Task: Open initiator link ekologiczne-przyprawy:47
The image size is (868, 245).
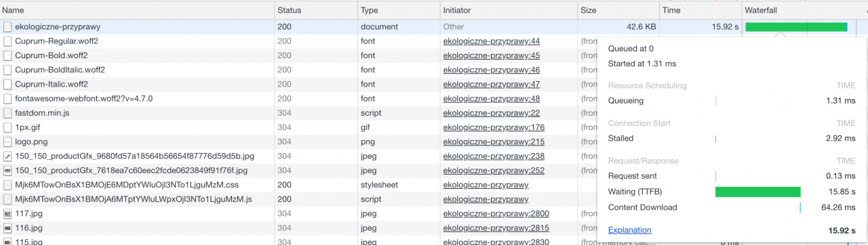Action: click(x=492, y=84)
